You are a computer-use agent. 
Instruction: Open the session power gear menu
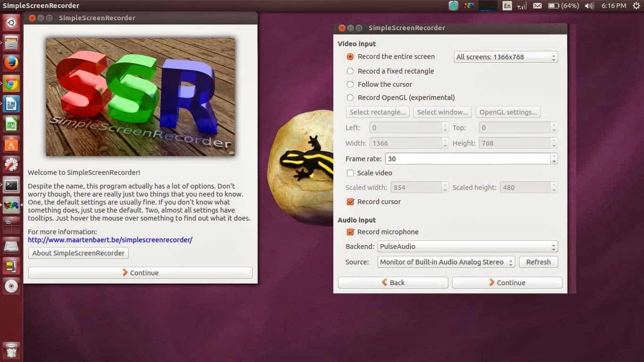click(636, 6)
